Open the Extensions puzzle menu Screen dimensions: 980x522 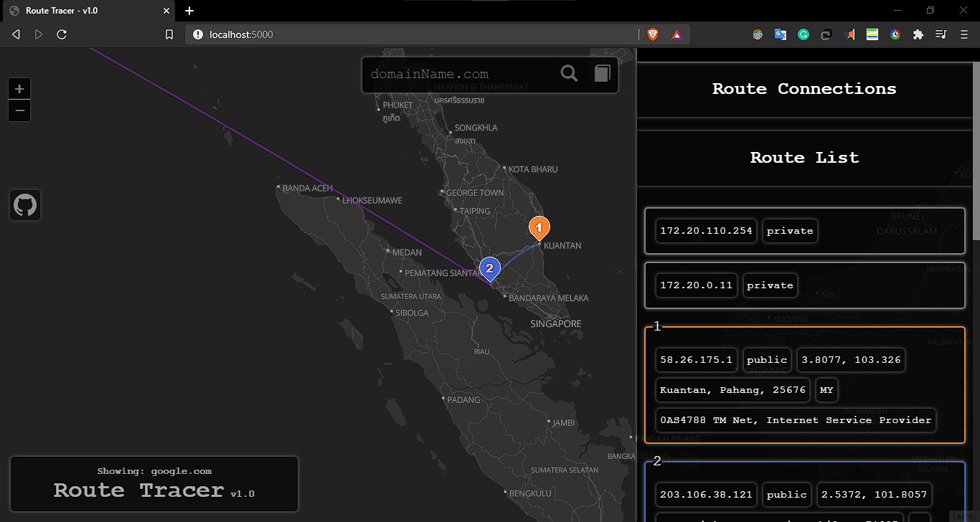tap(918, 34)
